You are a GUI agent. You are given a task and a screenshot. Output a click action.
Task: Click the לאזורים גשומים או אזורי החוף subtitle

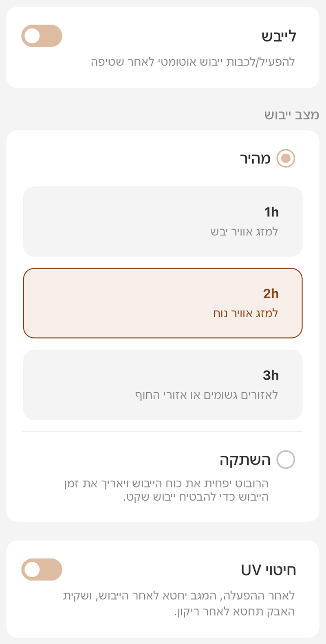(207, 395)
